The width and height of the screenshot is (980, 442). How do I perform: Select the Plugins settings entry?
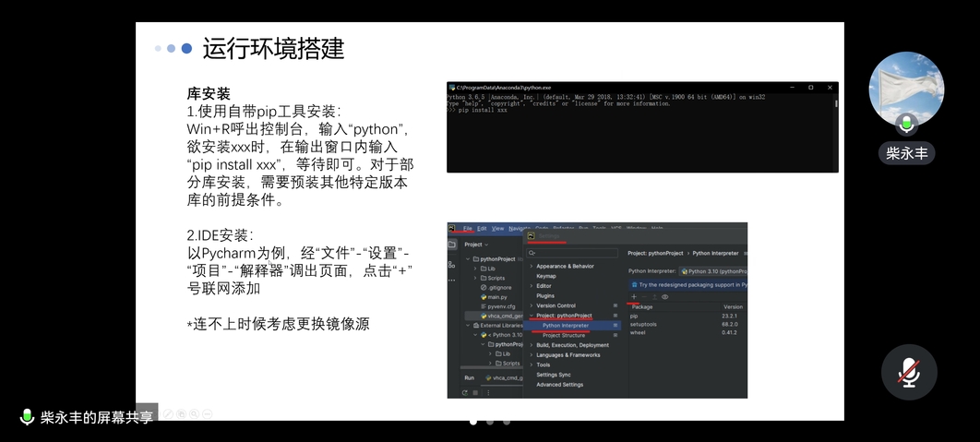click(545, 295)
